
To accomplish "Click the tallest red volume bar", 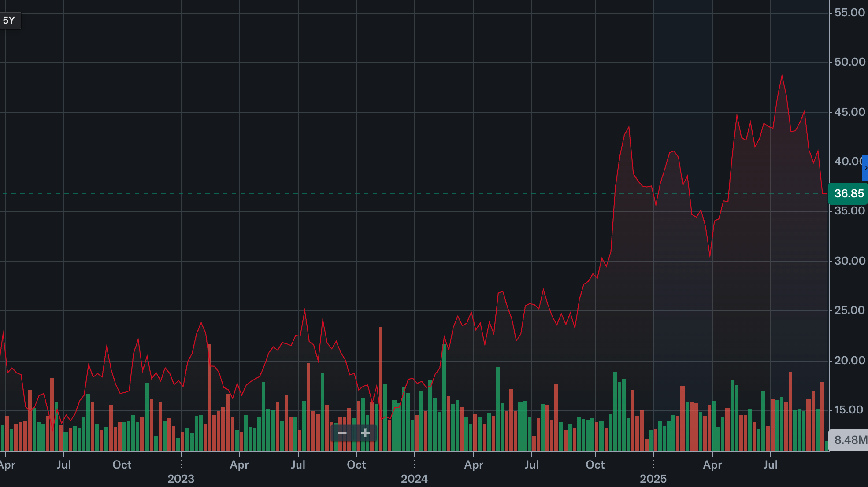I will tap(381, 387).
